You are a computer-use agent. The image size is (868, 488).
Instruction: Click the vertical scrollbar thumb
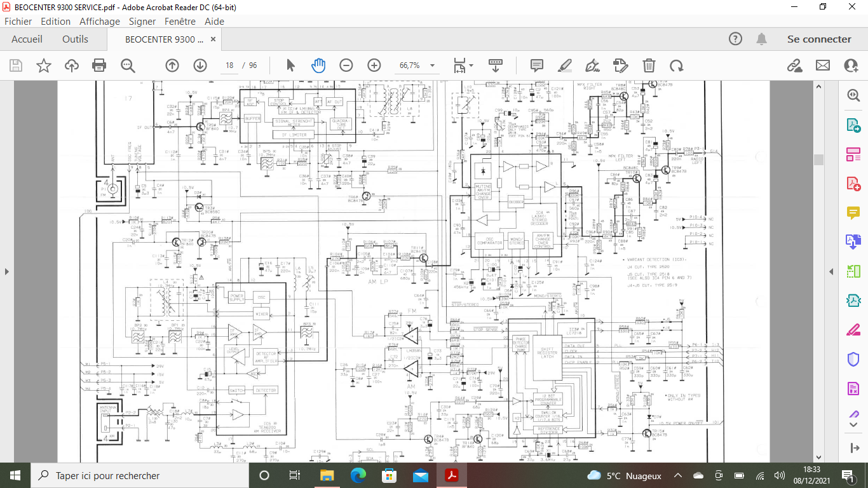[819, 159]
